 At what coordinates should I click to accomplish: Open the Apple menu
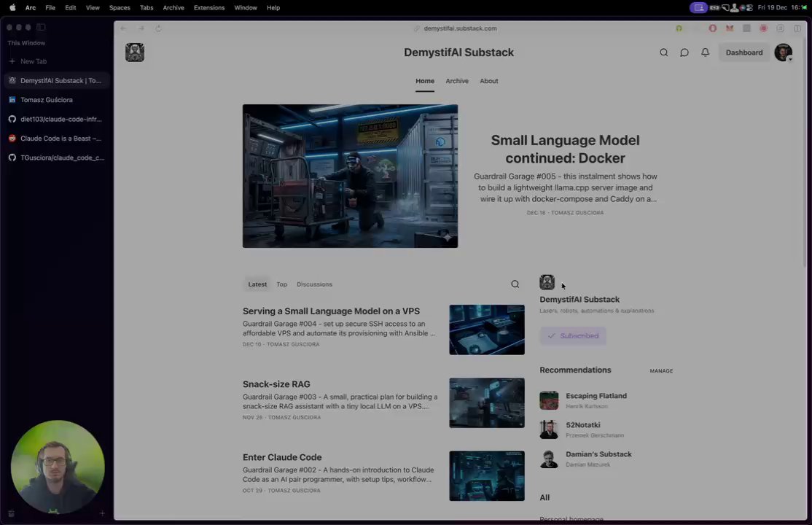pyautogui.click(x=12, y=8)
